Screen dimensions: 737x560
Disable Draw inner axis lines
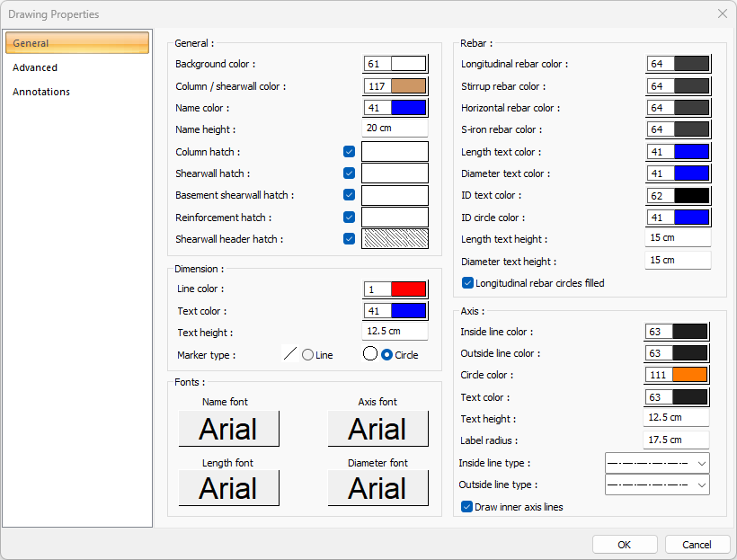tap(467, 507)
